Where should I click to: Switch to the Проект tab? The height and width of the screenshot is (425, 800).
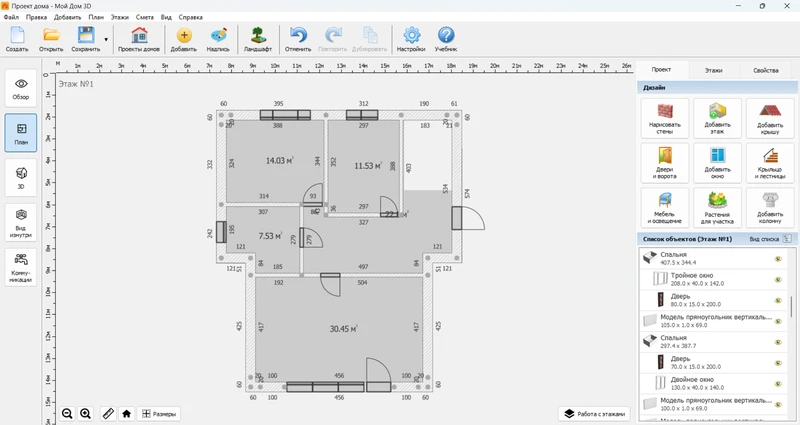661,69
